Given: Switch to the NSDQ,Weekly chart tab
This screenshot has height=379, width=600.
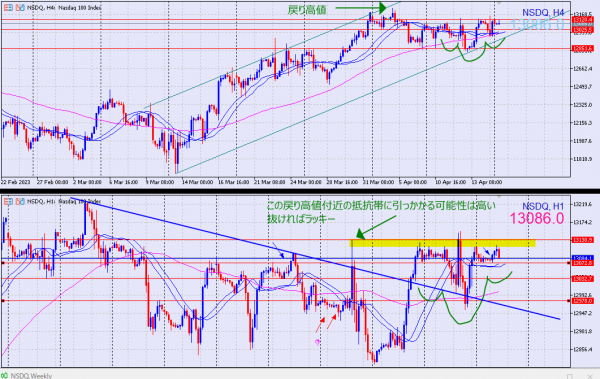Looking at the screenshot, I should click(x=31, y=376).
